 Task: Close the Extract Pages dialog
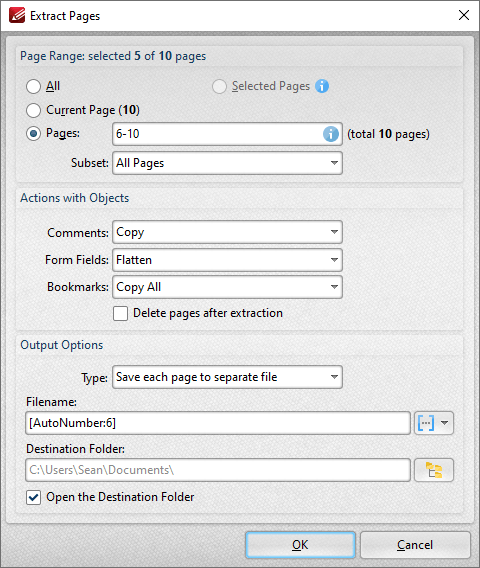click(x=464, y=15)
